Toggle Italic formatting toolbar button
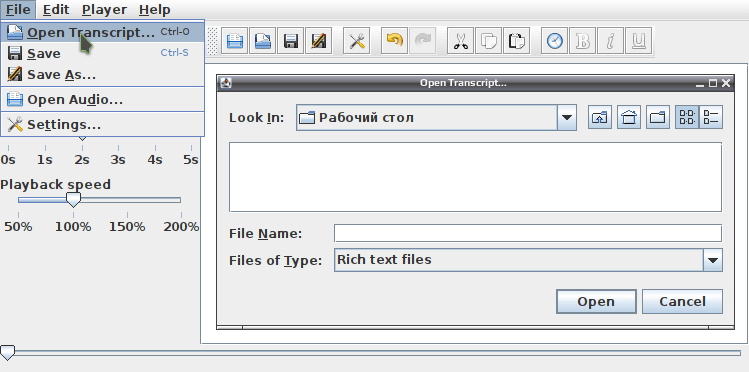Image resolution: width=749 pixels, height=372 pixels. (x=610, y=41)
